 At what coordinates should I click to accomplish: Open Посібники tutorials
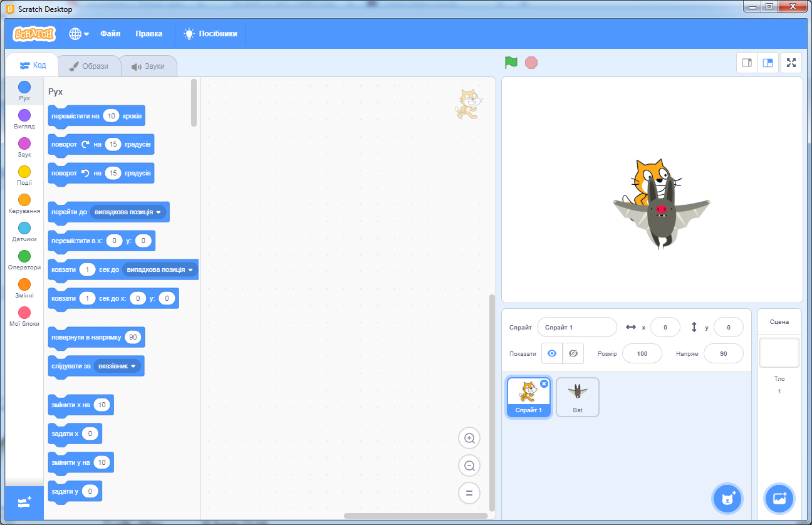[210, 34]
